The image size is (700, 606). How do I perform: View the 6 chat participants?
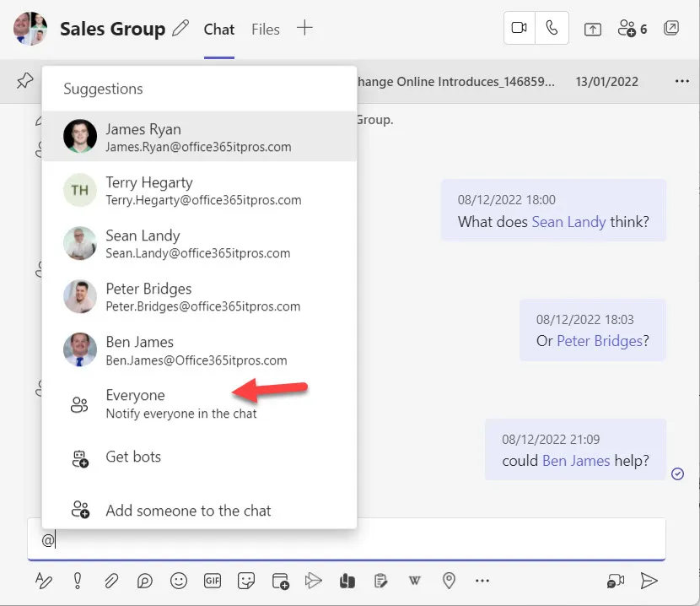point(632,29)
